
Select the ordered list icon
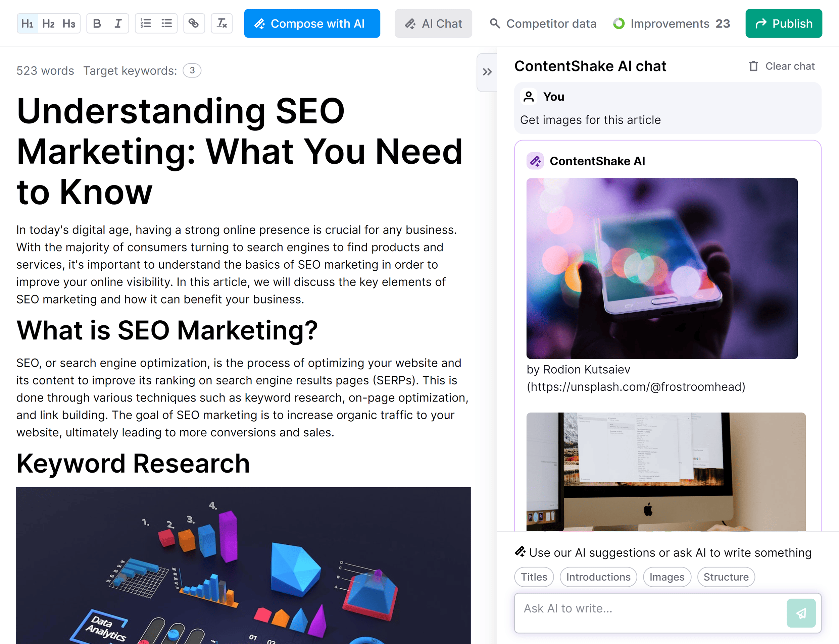click(145, 23)
